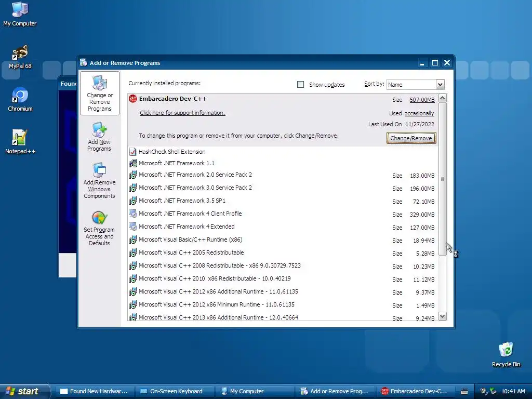Click the vertical scrollbar thumb of program list
The width and height of the screenshot is (532, 399).
click(443, 179)
